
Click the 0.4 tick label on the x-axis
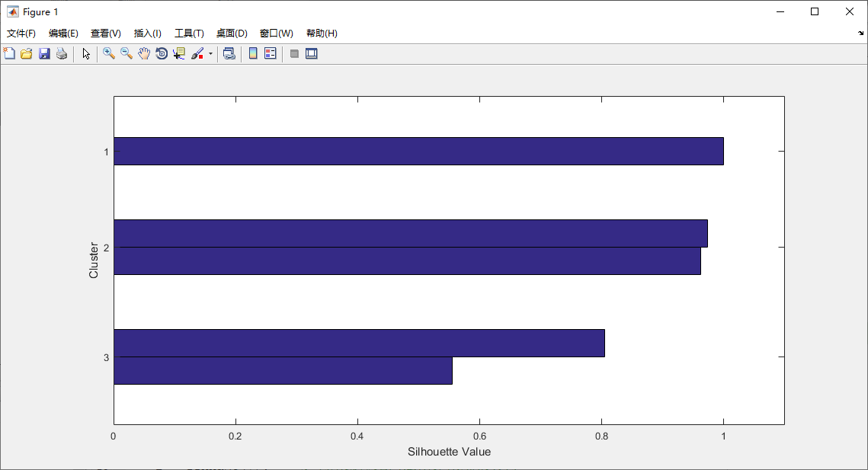pyautogui.click(x=357, y=436)
